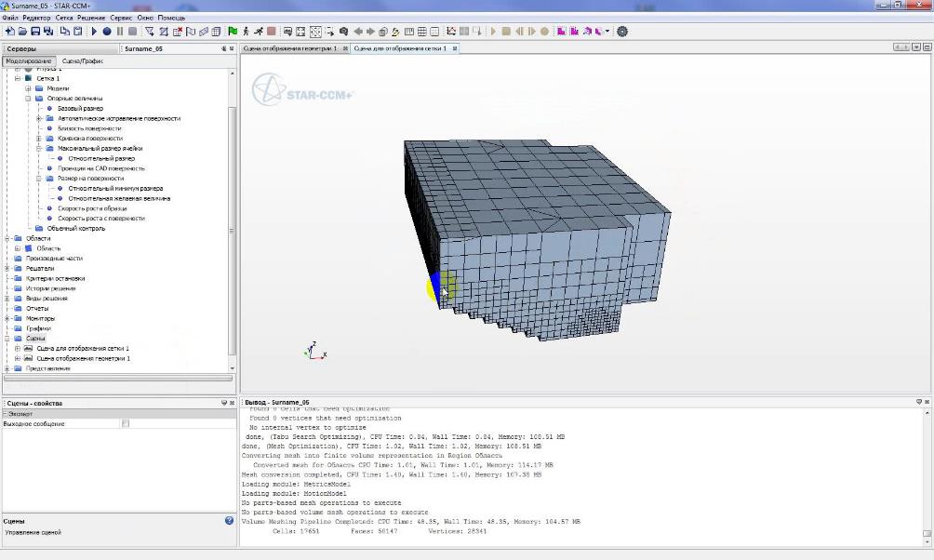Select Объемный контроль in the tree
Image resolution: width=934 pixels, height=560 pixels.
tap(76, 228)
